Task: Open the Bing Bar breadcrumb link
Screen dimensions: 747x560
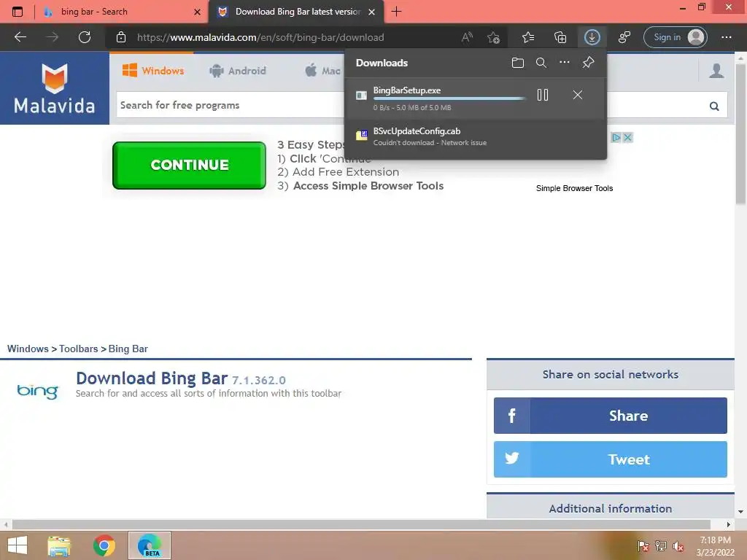Action: point(128,349)
